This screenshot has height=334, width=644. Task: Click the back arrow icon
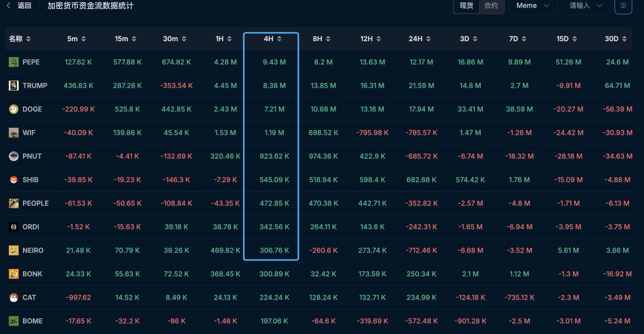click(8, 5)
